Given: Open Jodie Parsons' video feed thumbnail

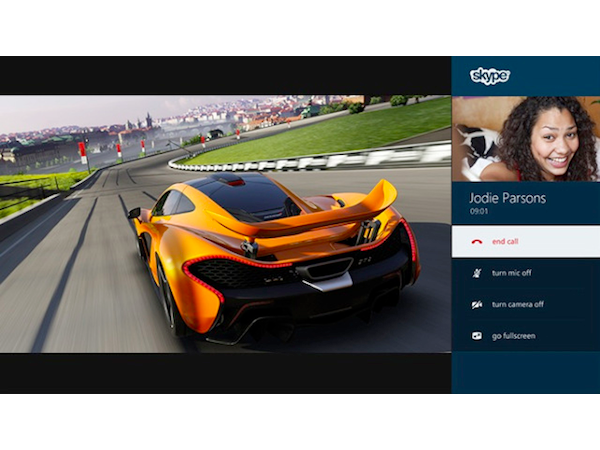Looking at the screenshot, I should click(526, 139).
